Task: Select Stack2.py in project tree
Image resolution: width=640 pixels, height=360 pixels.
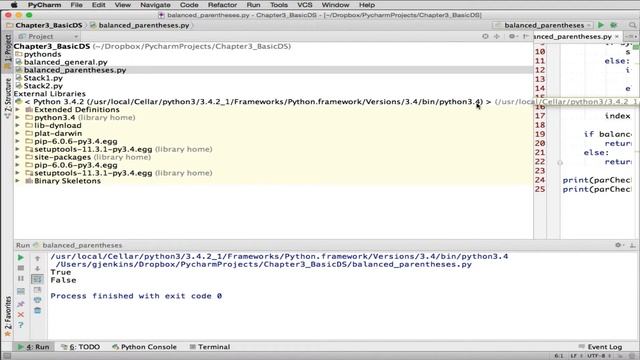Action: 43,86
